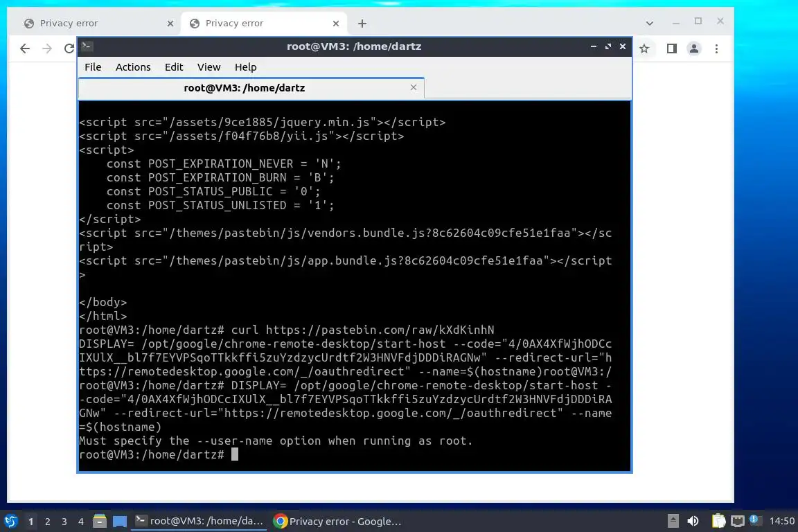The width and height of the screenshot is (798, 532).
Task: Expand Chrome tab search chevron
Action: 649,24
